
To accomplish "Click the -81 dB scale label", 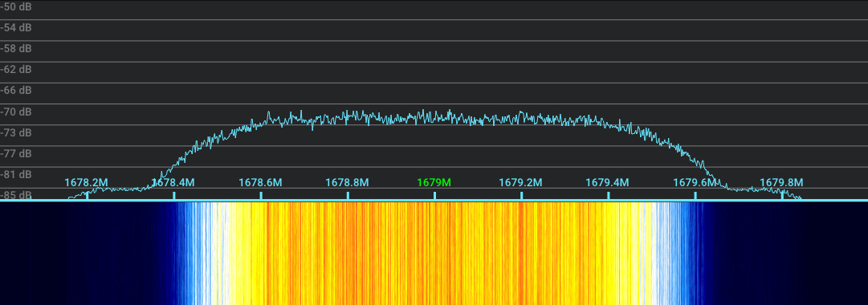I will pyautogui.click(x=16, y=174).
